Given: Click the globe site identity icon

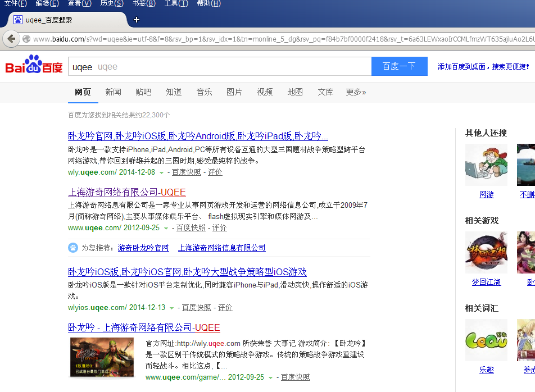Looking at the screenshot, I should pos(26,39).
